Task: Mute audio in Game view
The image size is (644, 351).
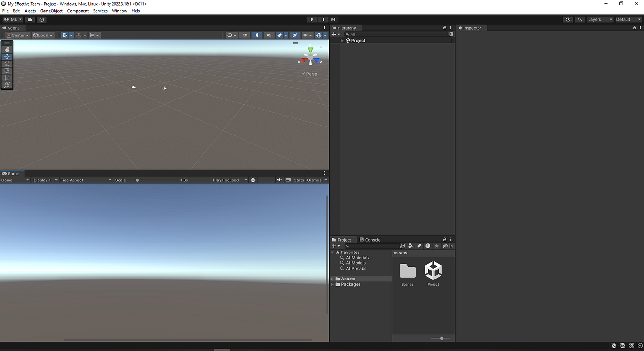Action: [279, 180]
